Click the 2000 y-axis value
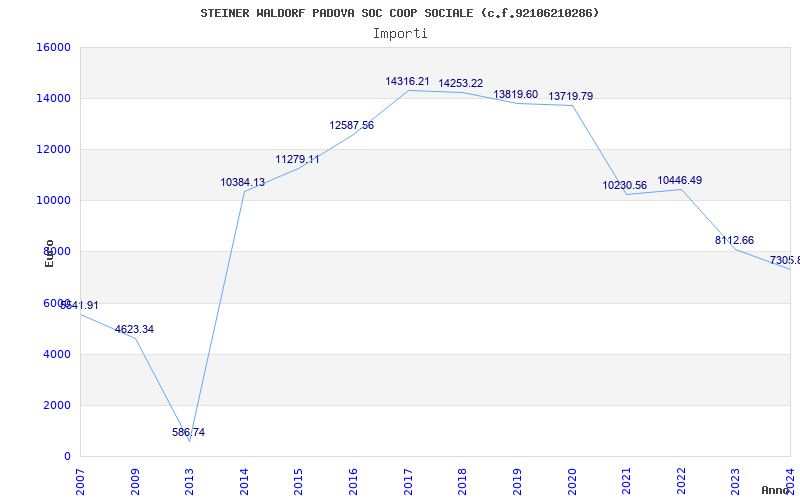This screenshot has height=500, width=800. [57, 406]
